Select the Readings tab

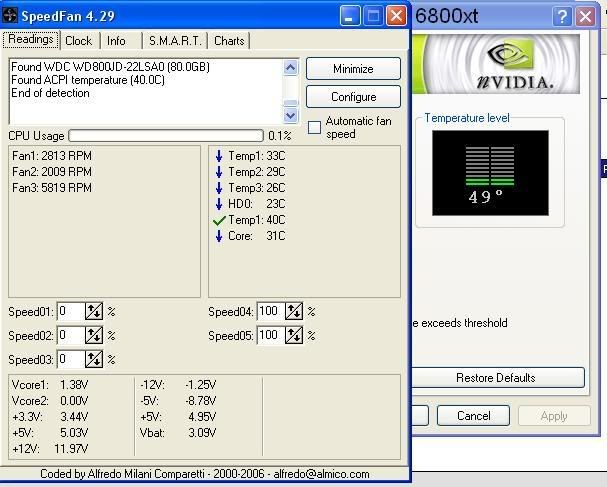click(x=31, y=39)
